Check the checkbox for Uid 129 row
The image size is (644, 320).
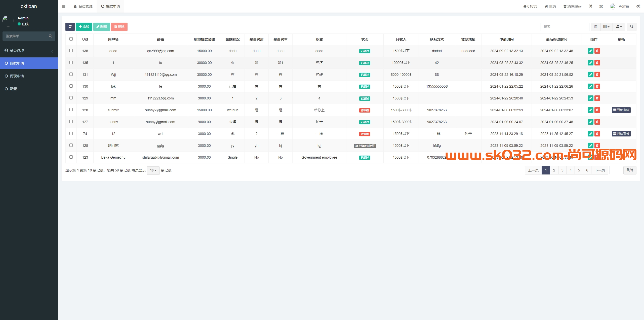[71, 98]
